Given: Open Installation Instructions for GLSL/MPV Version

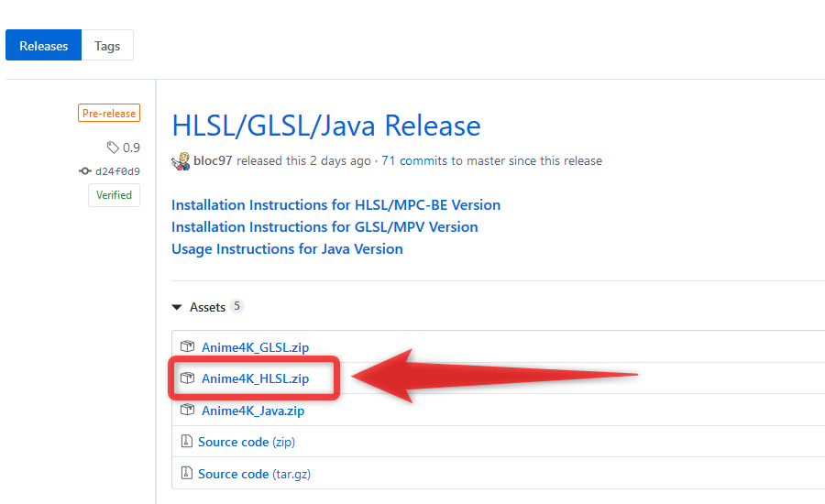Looking at the screenshot, I should tap(324, 226).
